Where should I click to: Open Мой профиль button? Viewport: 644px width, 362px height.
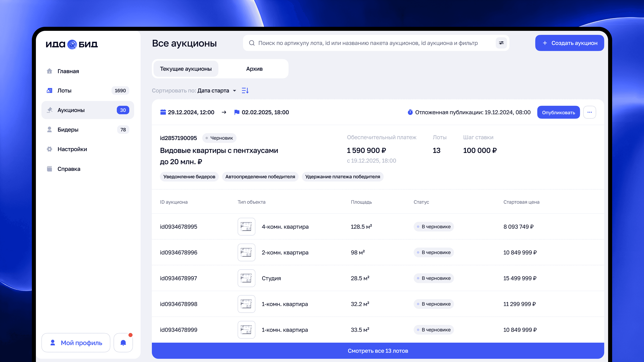click(76, 343)
